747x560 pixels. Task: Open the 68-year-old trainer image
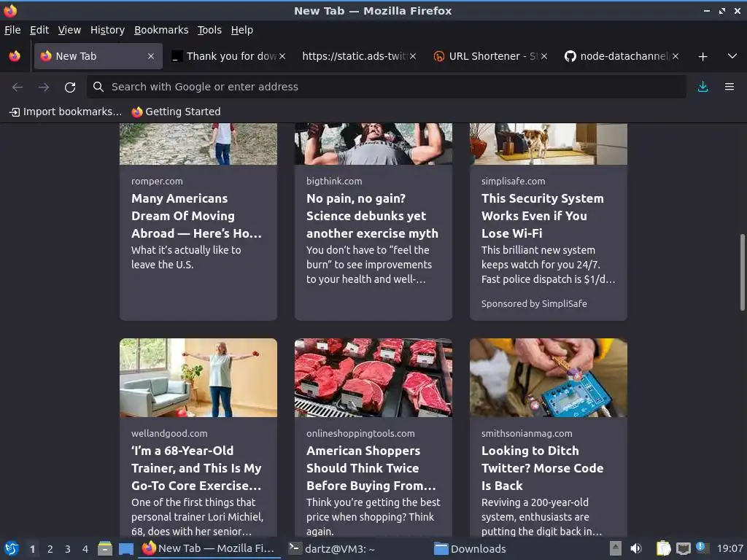tap(198, 378)
